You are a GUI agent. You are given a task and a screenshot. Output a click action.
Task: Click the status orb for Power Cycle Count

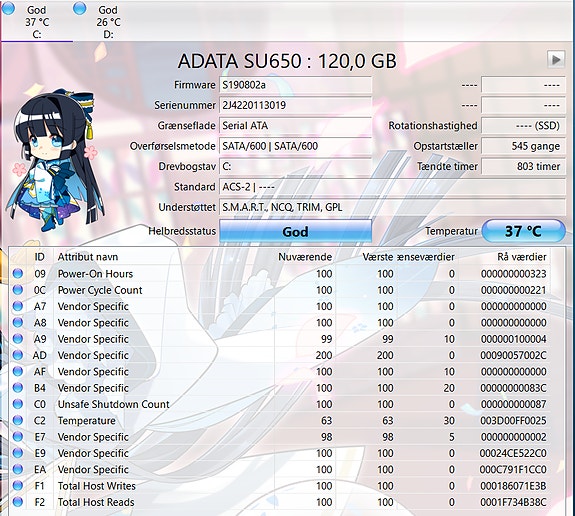pos(18,290)
